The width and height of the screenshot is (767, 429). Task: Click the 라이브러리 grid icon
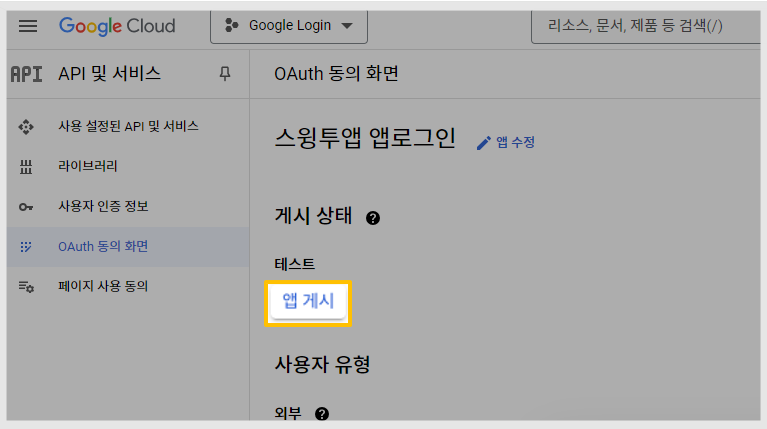coord(26,167)
